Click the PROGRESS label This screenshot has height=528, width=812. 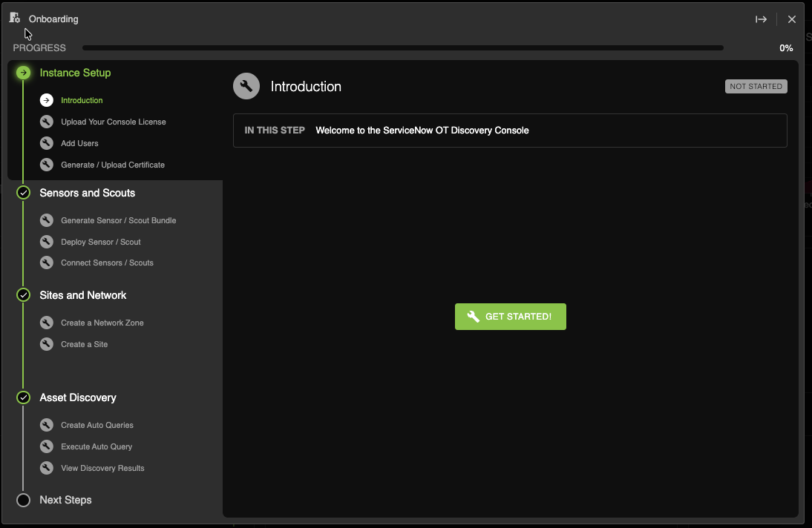(x=39, y=48)
